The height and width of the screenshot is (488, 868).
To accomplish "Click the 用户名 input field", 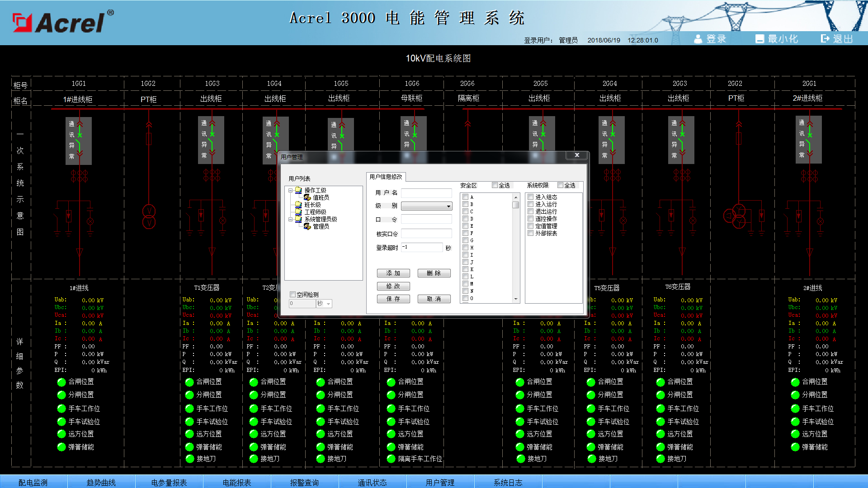I will [x=426, y=193].
